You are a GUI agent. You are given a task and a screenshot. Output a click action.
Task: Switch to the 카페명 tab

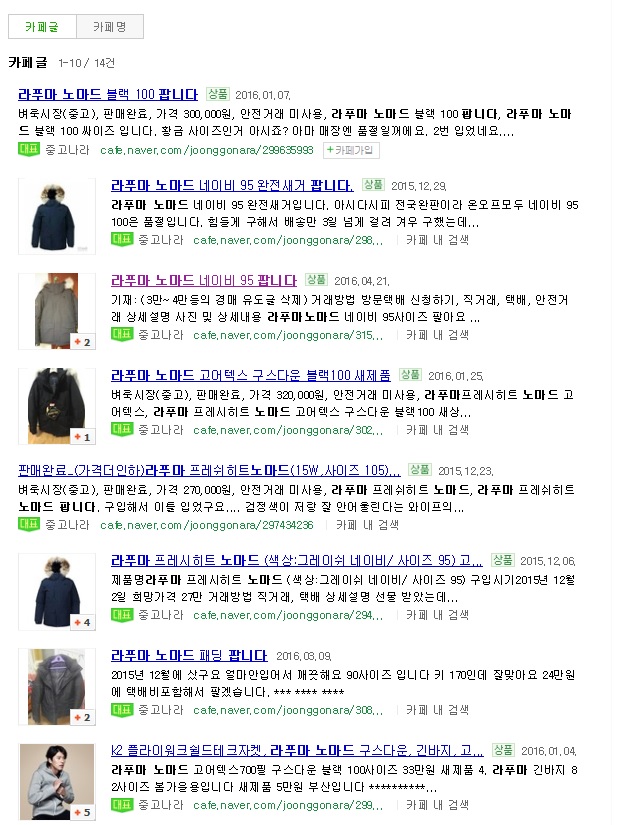[110, 27]
